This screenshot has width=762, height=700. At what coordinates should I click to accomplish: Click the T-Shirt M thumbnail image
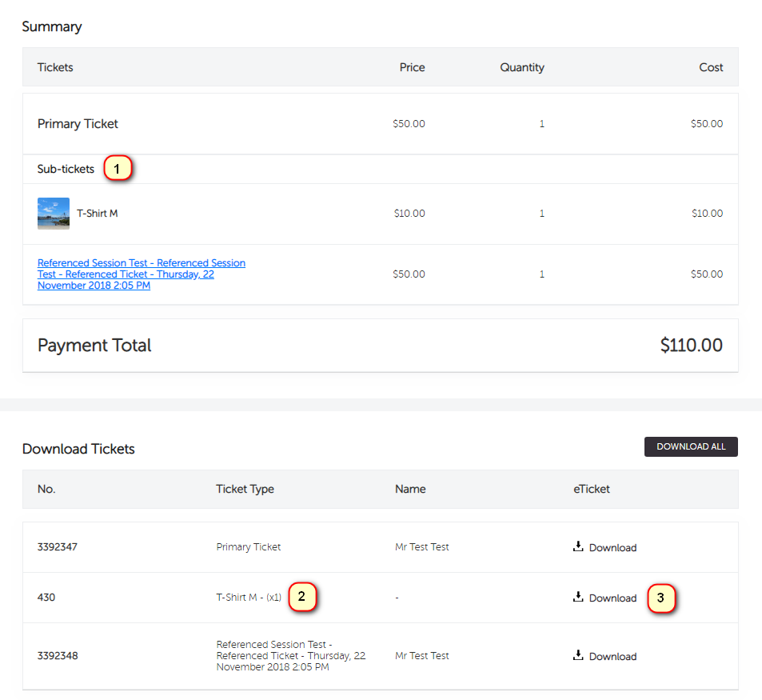54,214
